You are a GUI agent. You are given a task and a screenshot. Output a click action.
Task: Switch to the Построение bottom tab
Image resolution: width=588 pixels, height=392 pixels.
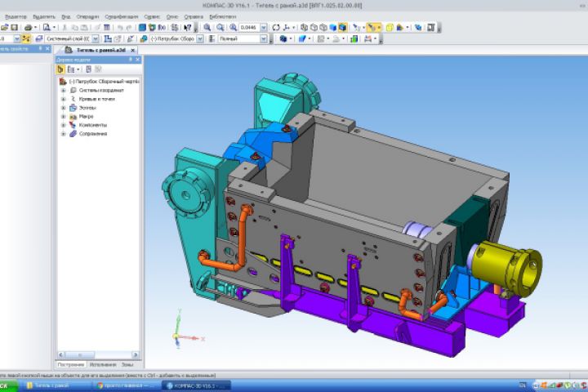coord(71,364)
